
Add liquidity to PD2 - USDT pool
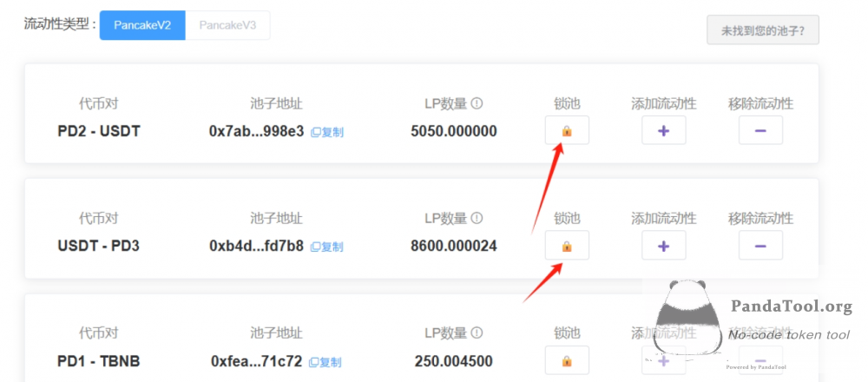[x=663, y=131]
